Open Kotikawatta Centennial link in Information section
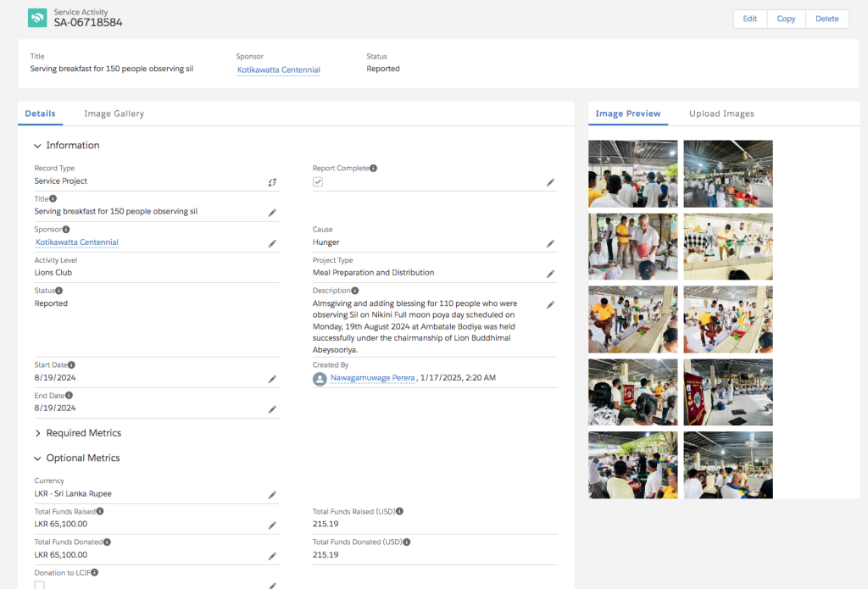868x589 pixels. click(77, 242)
